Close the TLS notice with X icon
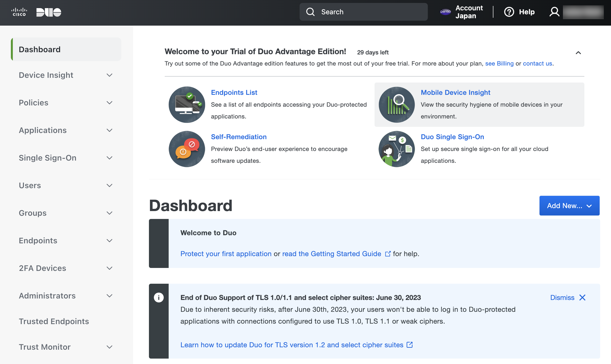The width and height of the screenshot is (611, 364). [x=582, y=298]
